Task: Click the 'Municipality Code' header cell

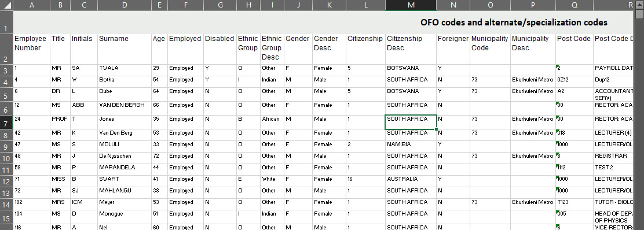Action: coord(490,49)
